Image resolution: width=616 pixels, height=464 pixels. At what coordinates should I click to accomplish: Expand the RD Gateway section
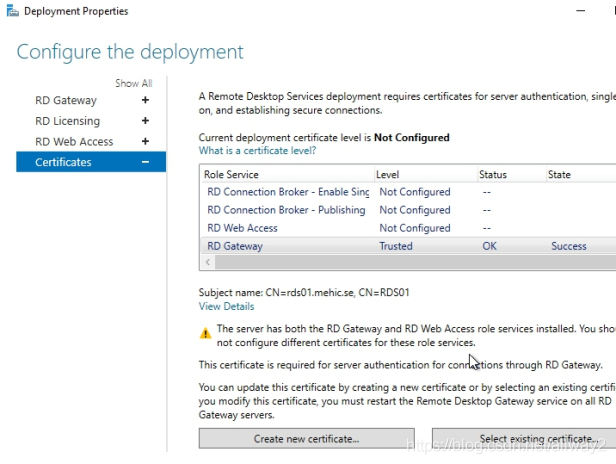(x=146, y=100)
